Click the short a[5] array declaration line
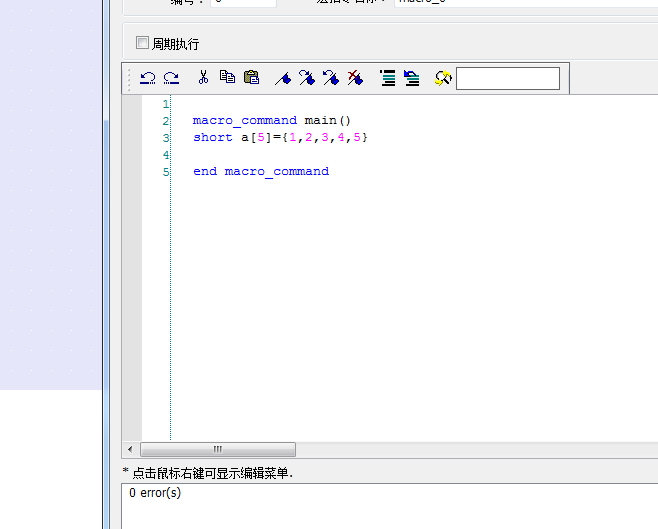Image resolution: width=658 pixels, height=529 pixels. [x=280, y=137]
